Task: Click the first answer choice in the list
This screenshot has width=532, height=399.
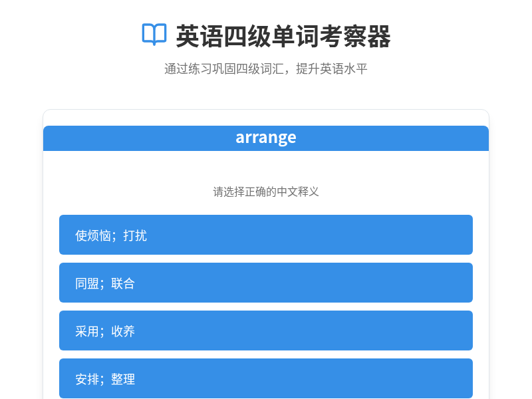Action: [x=266, y=234]
